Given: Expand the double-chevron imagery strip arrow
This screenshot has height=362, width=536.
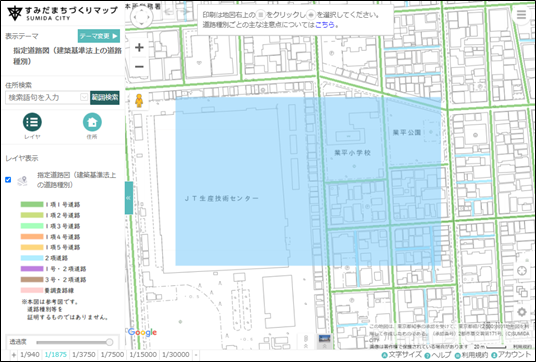Looking at the screenshot, I should point(306,342).
